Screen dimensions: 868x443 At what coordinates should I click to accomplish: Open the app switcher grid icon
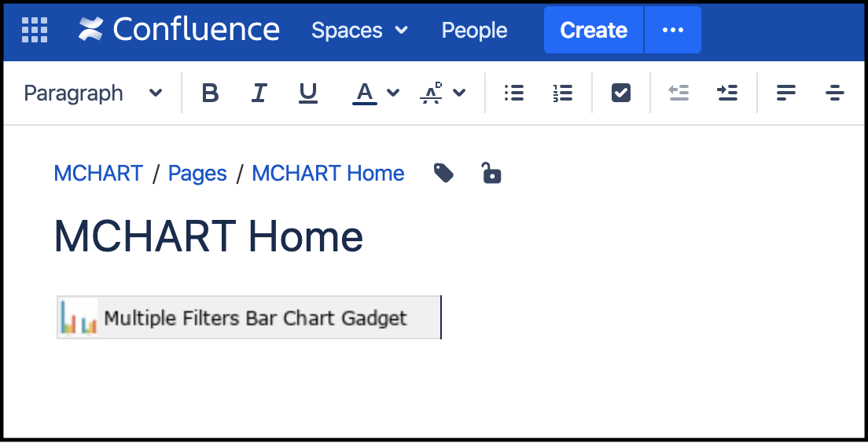click(35, 30)
